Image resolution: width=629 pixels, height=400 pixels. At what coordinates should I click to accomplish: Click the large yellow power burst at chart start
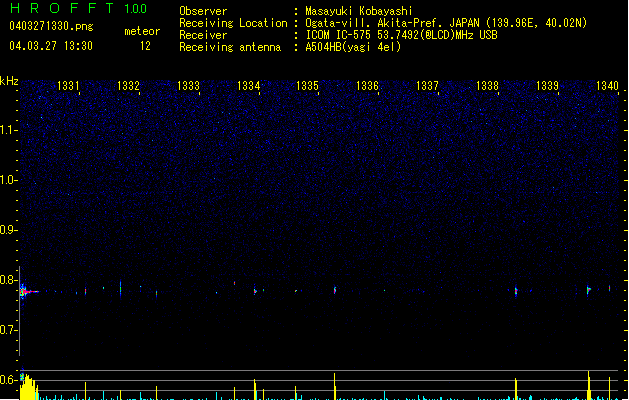pos(29,387)
